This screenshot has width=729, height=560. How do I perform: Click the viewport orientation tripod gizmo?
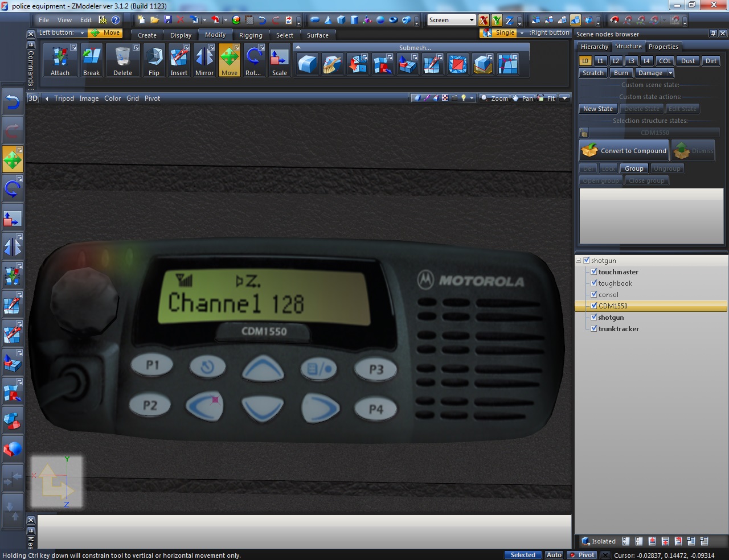(x=56, y=481)
